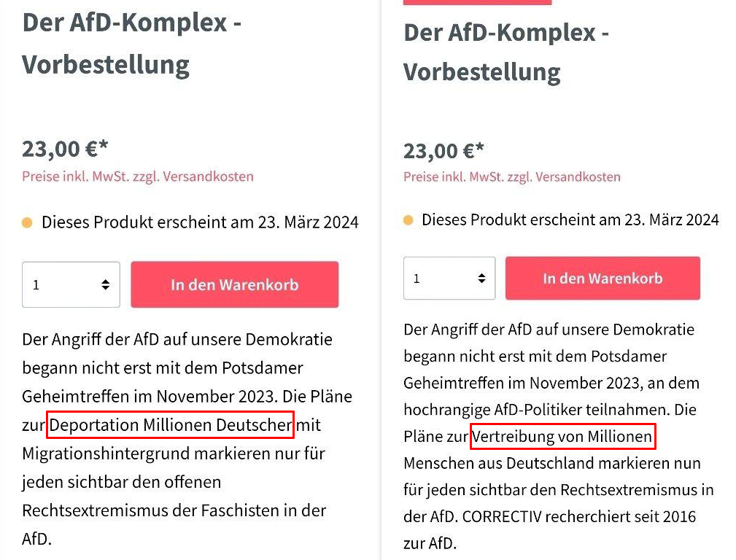
Task: Click highlighted phrase 'Deportation Millionen Deutscher'
Action: (170, 425)
